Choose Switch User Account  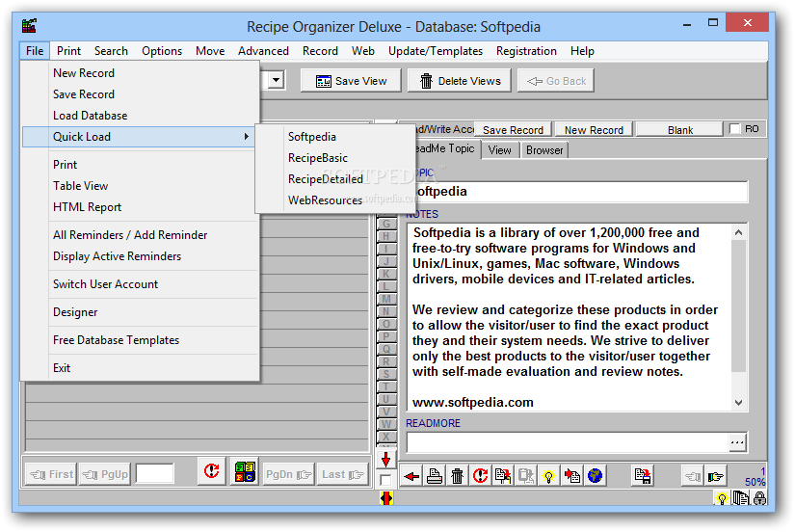(141, 284)
